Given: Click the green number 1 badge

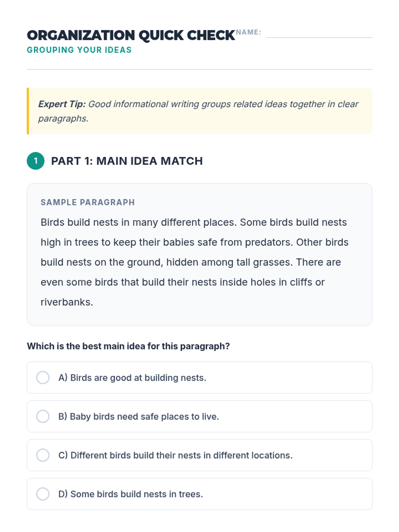Looking at the screenshot, I should pos(36,161).
